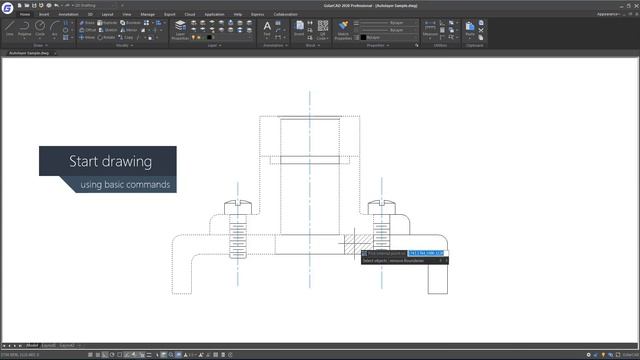
Task: Expand the Properties panel title
Action: click(378, 45)
